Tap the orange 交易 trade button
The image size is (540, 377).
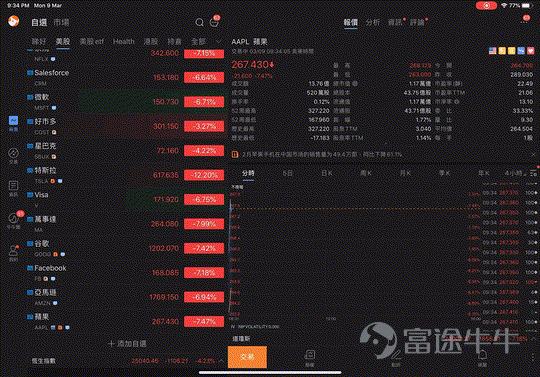(247, 357)
